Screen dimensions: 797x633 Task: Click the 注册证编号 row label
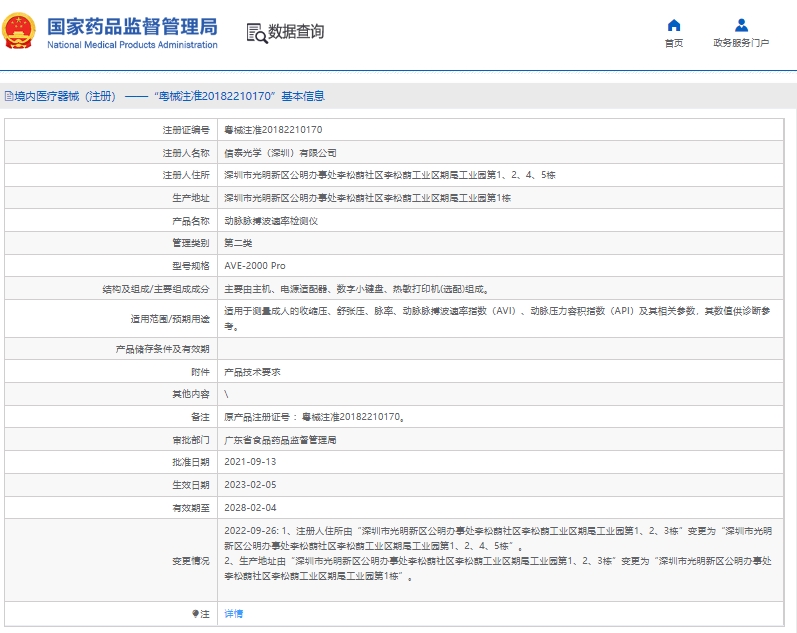pos(186,130)
